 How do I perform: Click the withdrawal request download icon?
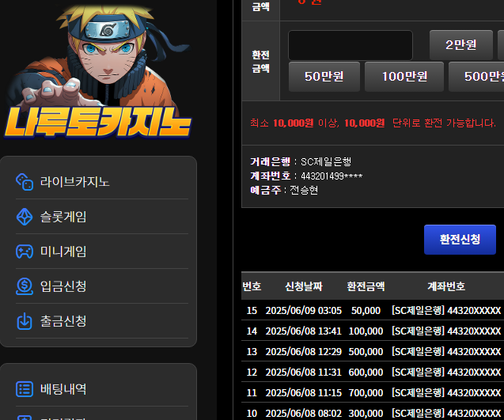(x=25, y=320)
